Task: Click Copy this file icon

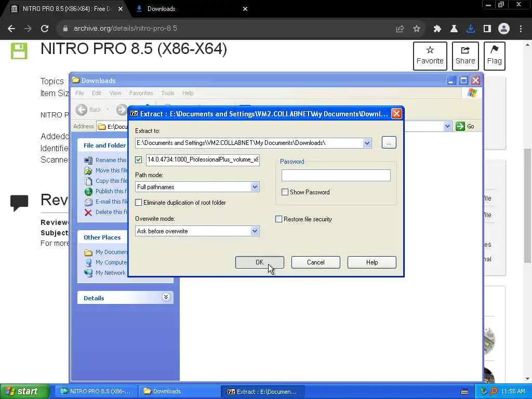Action: coord(88,181)
